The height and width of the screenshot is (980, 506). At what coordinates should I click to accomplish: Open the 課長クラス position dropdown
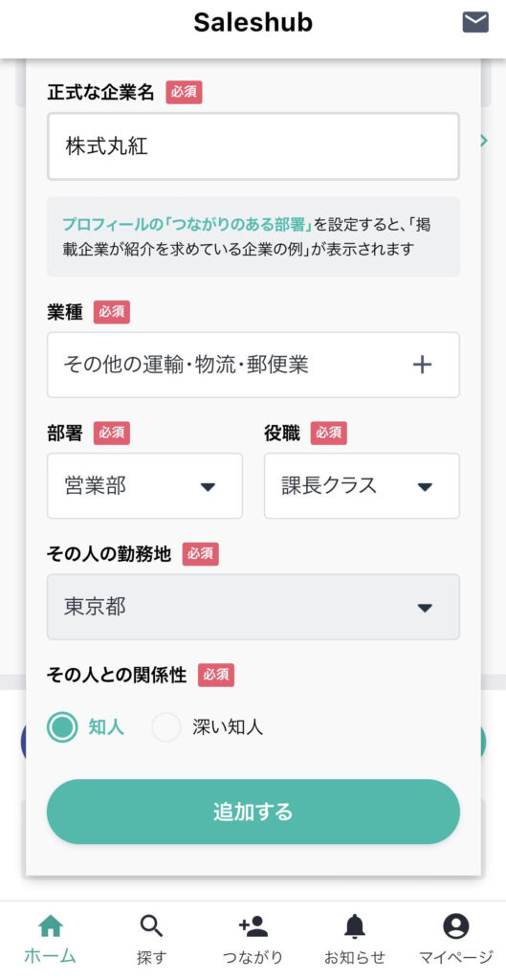pos(362,485)
